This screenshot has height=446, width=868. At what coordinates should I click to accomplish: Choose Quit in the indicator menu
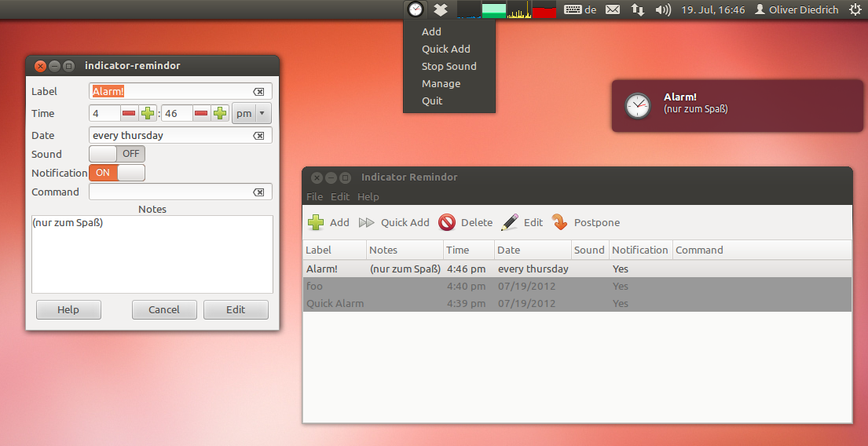point(432,101)
